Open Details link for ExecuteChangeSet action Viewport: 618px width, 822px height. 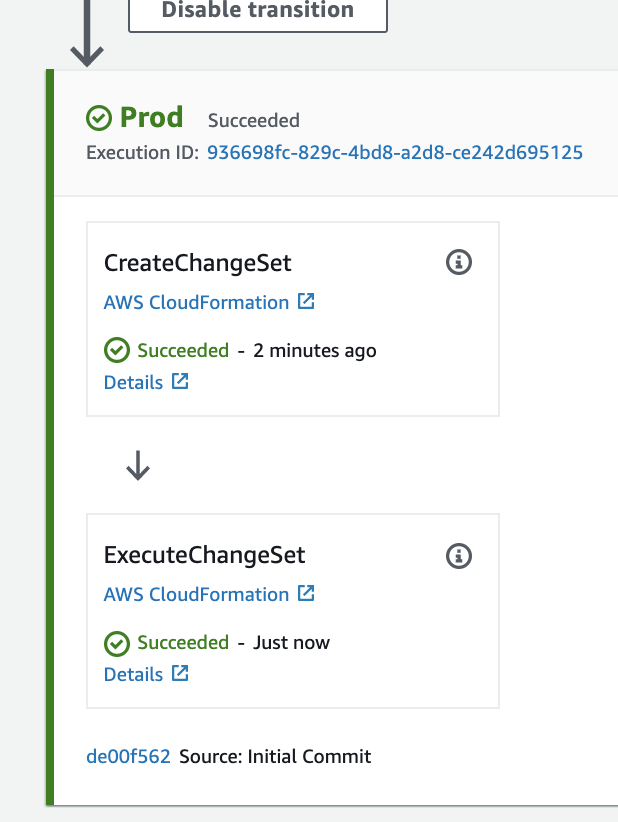point(133,675)
